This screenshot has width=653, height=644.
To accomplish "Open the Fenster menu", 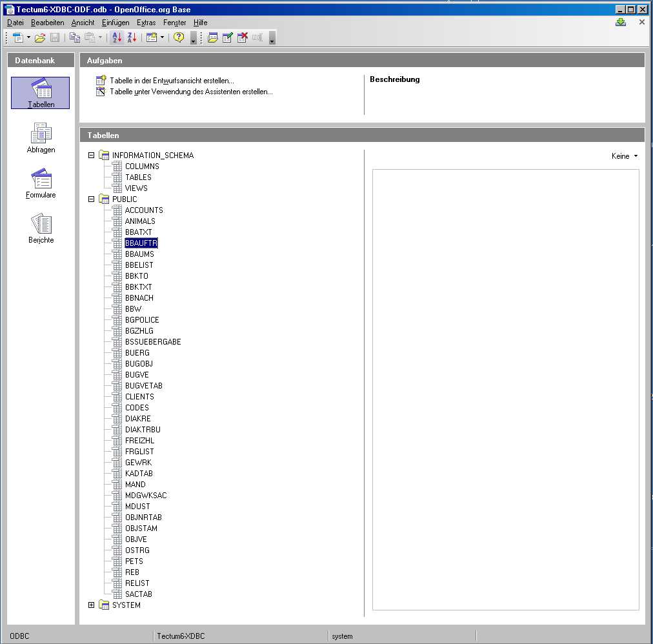I will click(x=174, y=23).
